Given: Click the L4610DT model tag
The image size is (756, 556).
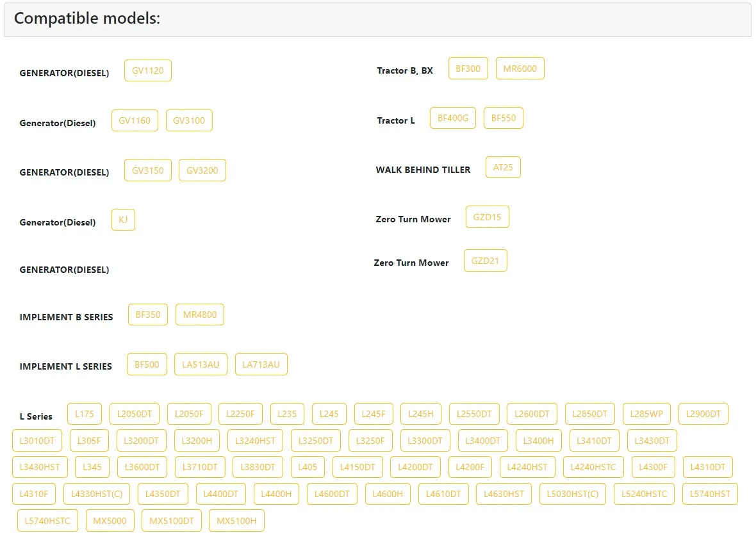Looking at the screenshot, I should [443, 494].
